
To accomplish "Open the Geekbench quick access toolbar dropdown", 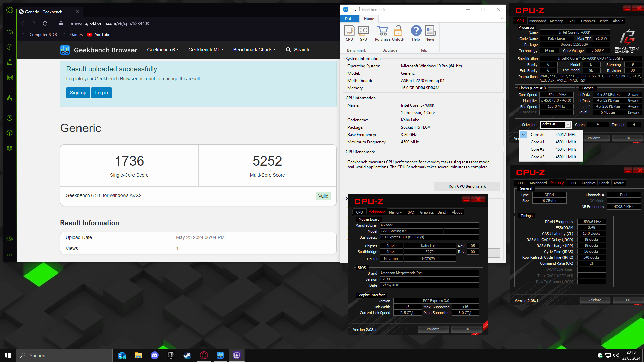I will point(355,10).
